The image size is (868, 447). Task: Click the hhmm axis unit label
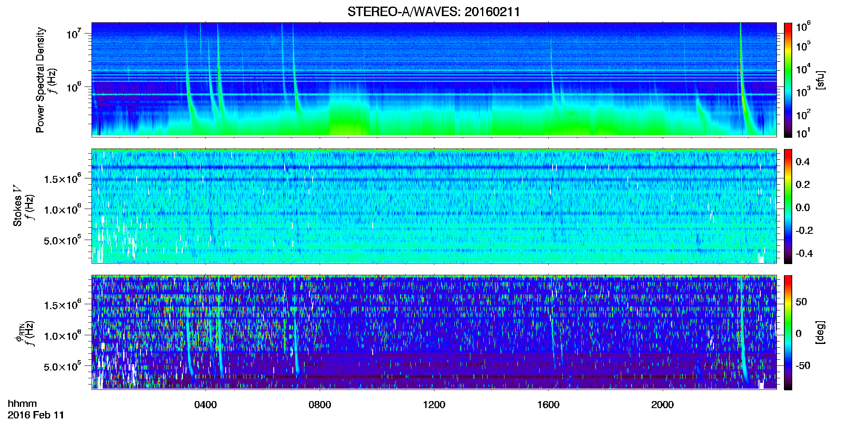22,404
